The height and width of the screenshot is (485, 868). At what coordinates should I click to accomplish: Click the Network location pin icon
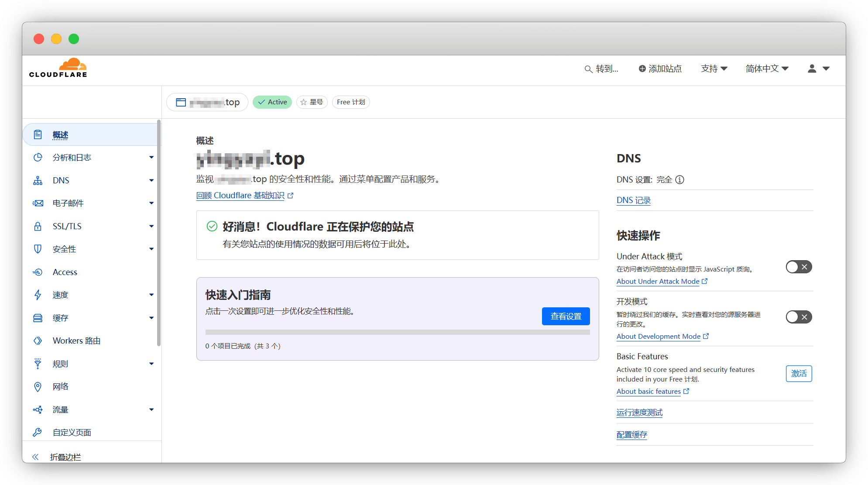[38, 386]
